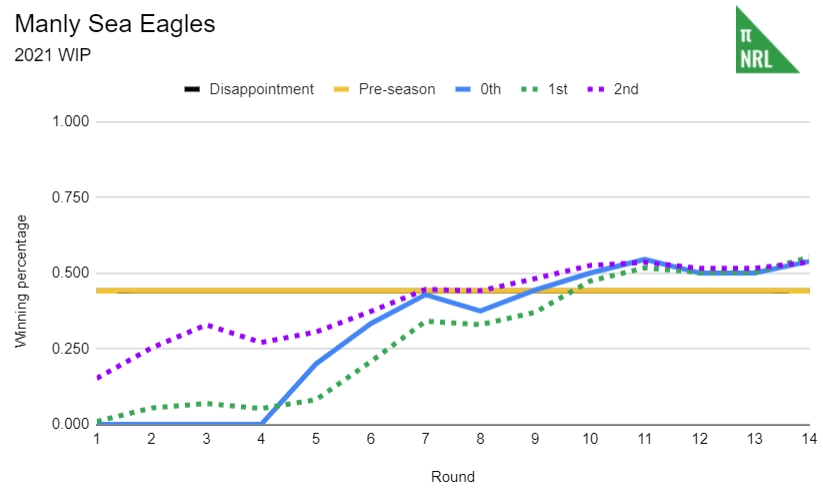This screenshot has width=823, height=496.
Task: Click the 0th legend blue swatch
Action: 463,89
